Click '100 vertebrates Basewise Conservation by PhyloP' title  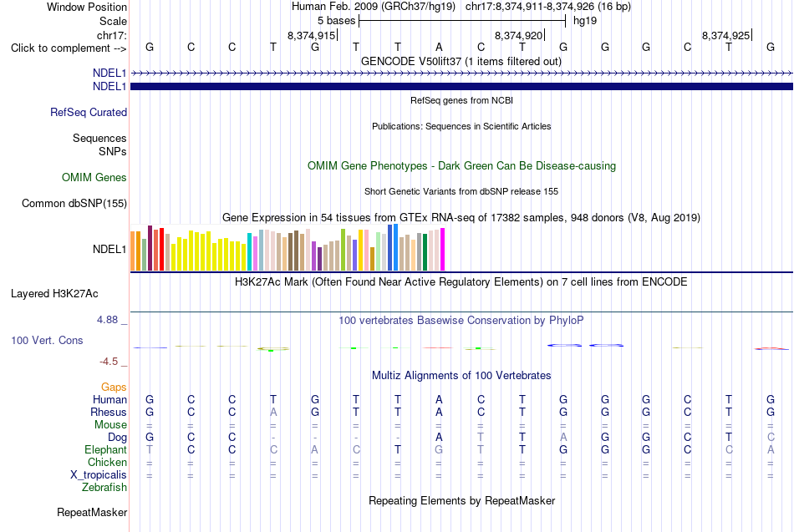coord(461,321)
